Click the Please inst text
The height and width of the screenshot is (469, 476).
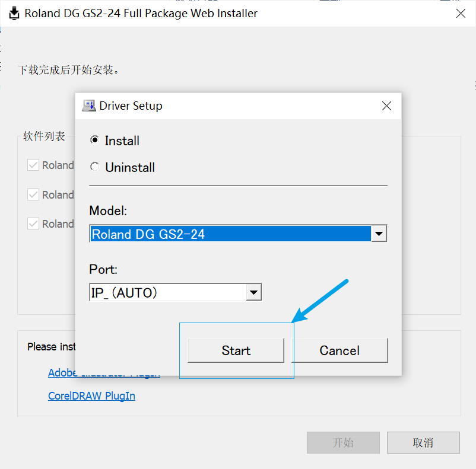51,346
